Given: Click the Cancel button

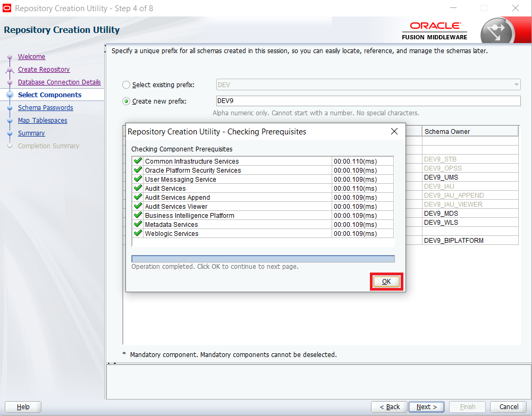Looking at the screenshot, I should tap(509, 407).
